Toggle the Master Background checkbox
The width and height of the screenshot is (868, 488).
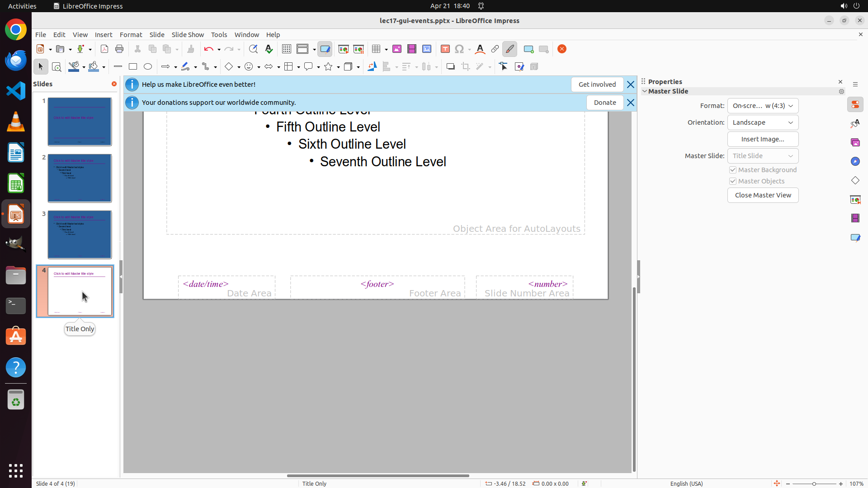pyautogui.click(x=733, y=170)
